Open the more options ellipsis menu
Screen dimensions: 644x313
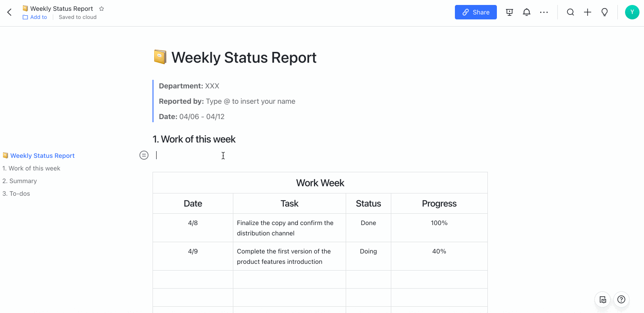pos(543,12)
